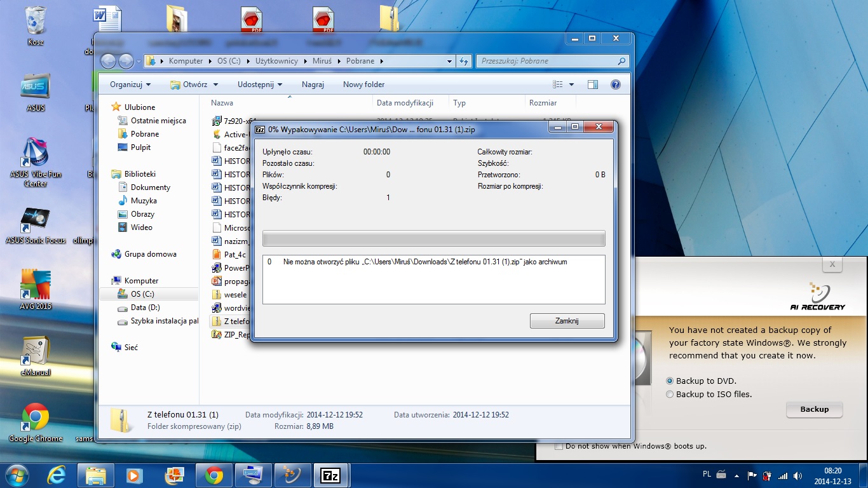The height and width of the screenshot is (488, 868).
Task: Expand breadcrumb arrow after Użytkownicy
Action: [304, 61]
